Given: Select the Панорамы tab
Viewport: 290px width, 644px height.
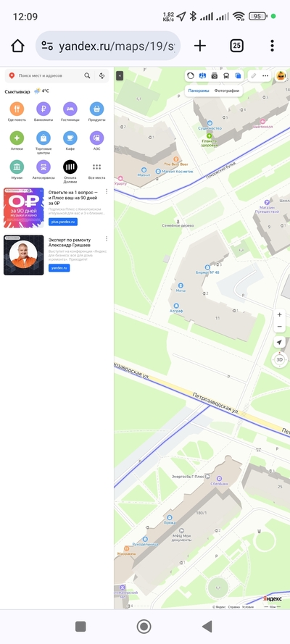Looking at the screenshot, I should pyautogui.click(x=199, y=91).
